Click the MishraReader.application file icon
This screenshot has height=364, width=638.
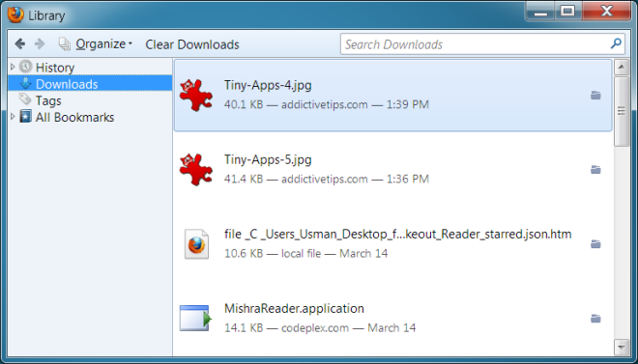(x=195, y=318)
